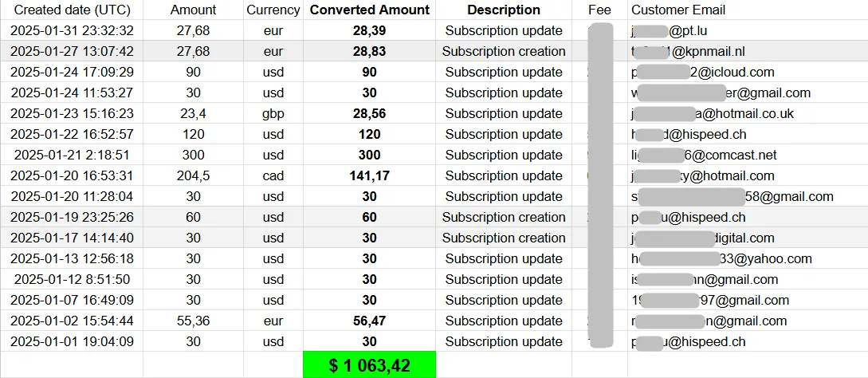Click the converted amount 141,17 cell
Viewport: 868px width, 378px height.
click(369, 176)
